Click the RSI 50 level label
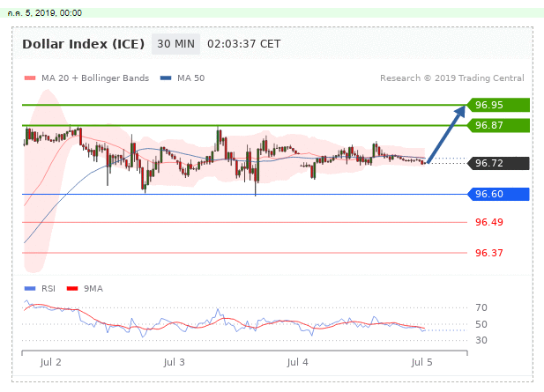 pyautogui.click(x=481, y=324)
